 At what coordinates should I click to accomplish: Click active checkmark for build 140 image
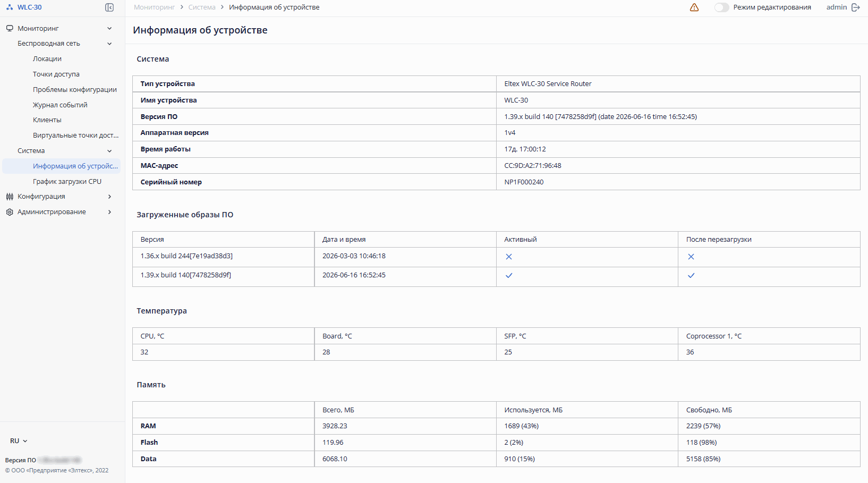tap(509, 275)
